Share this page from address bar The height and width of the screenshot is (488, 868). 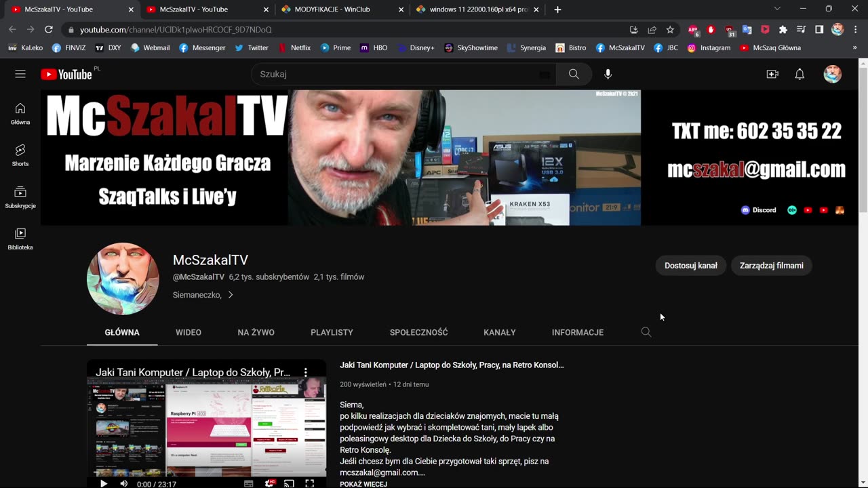click(x=652, y=29)
